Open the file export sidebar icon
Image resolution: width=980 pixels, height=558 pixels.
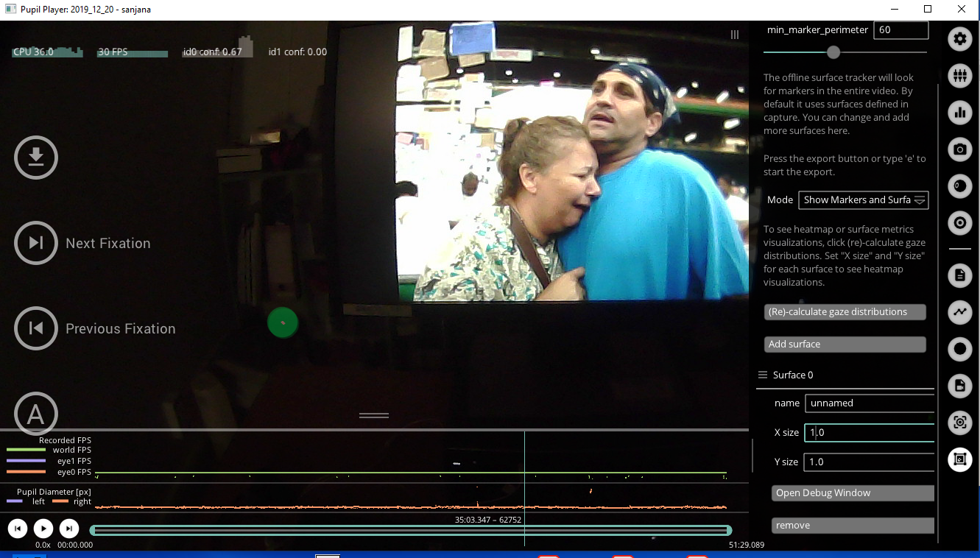click(x=959, y=386)
